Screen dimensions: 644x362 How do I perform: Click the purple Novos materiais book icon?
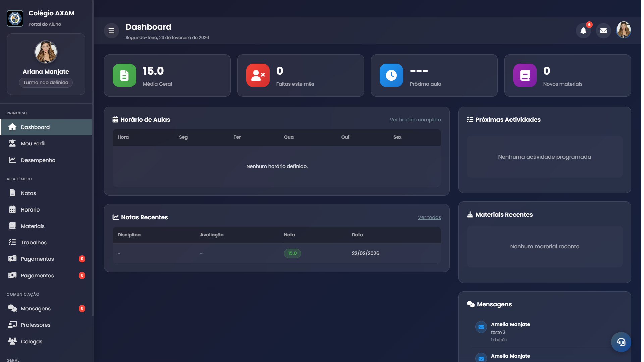[x=525, y=75]
